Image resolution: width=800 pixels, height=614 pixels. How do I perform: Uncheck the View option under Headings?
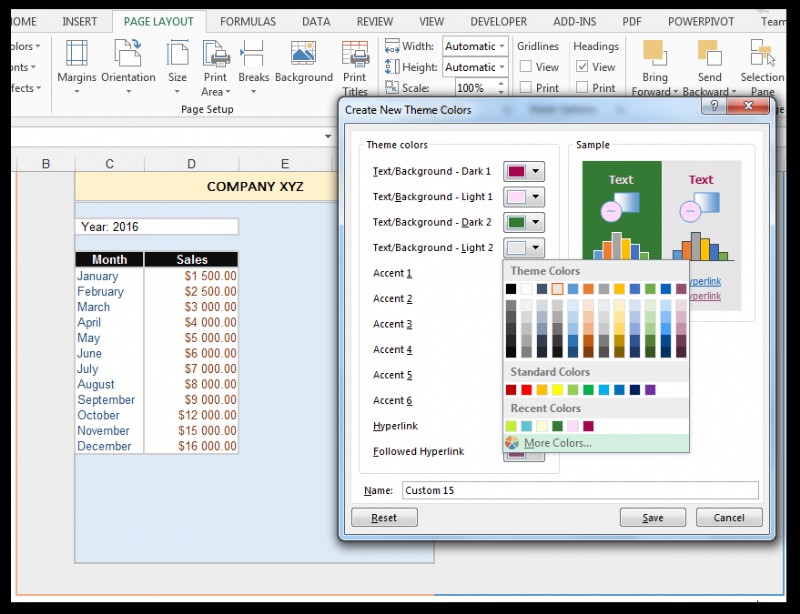pos(581,67)
